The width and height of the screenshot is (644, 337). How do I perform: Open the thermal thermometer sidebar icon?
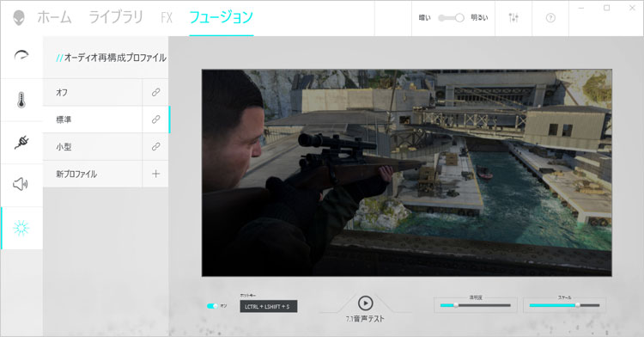point(21,100)
